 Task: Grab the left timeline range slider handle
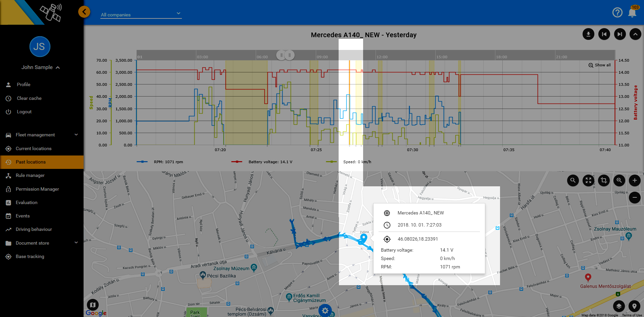click(x=281, y=55)
